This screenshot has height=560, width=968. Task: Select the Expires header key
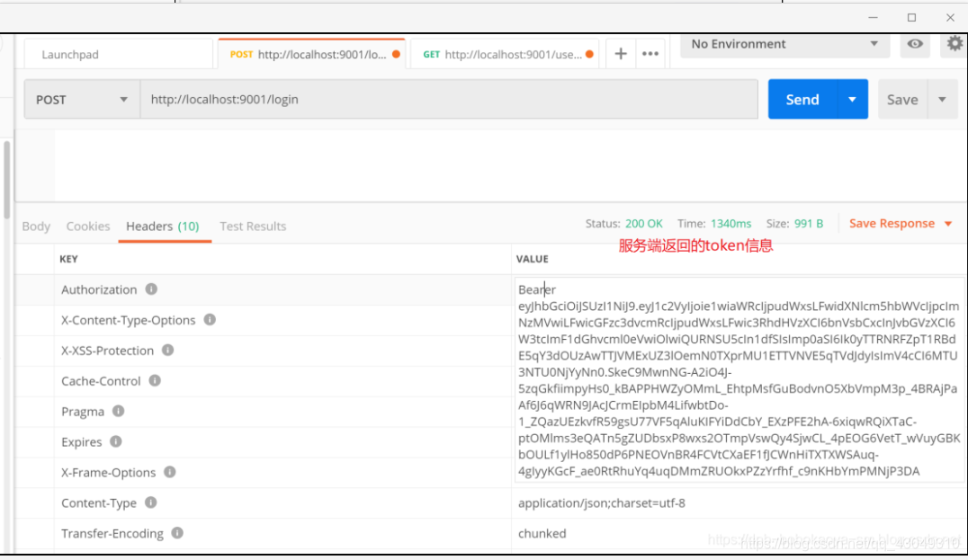tap(82, 441)
